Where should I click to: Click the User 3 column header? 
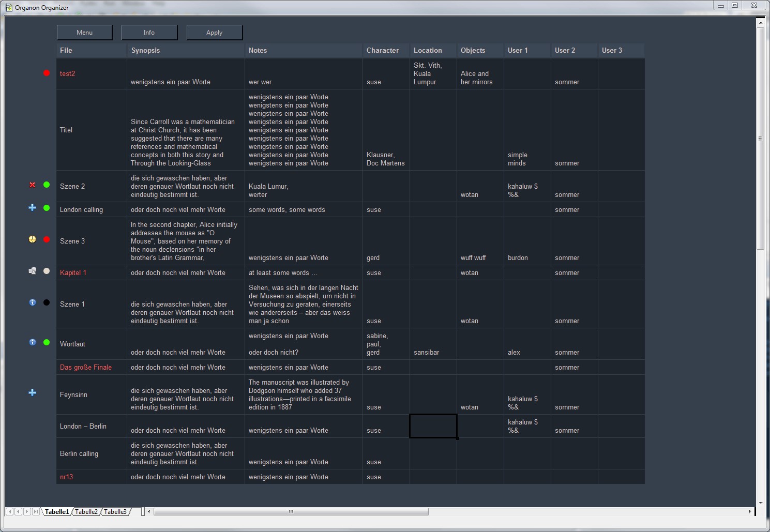[x=621, y=51]
